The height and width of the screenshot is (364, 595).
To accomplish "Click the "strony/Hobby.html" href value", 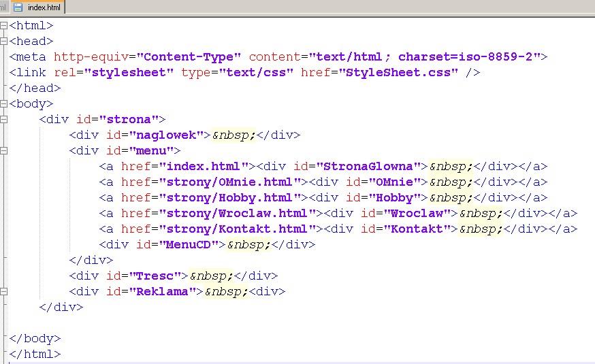I will pyautogui.click(x=229, y=197).
